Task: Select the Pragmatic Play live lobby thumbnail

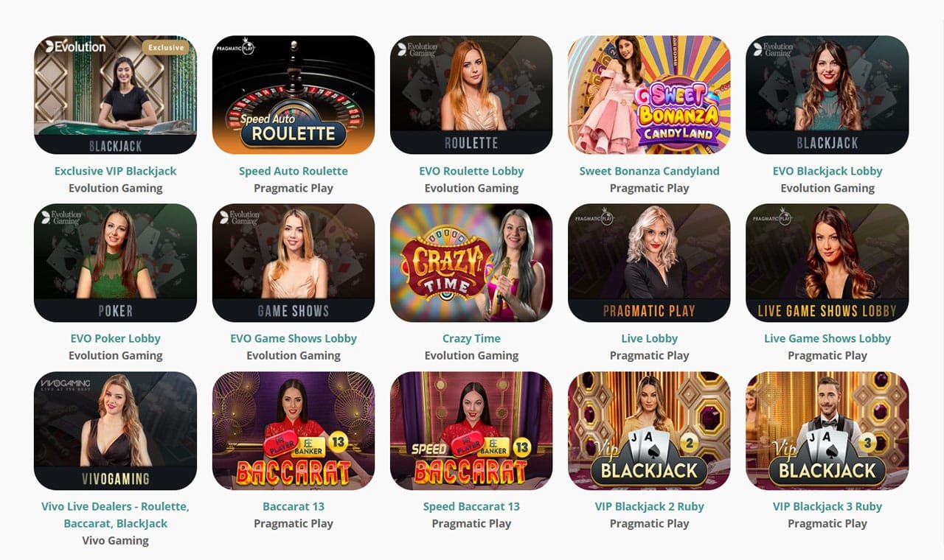Action: (x=649, y=263)
